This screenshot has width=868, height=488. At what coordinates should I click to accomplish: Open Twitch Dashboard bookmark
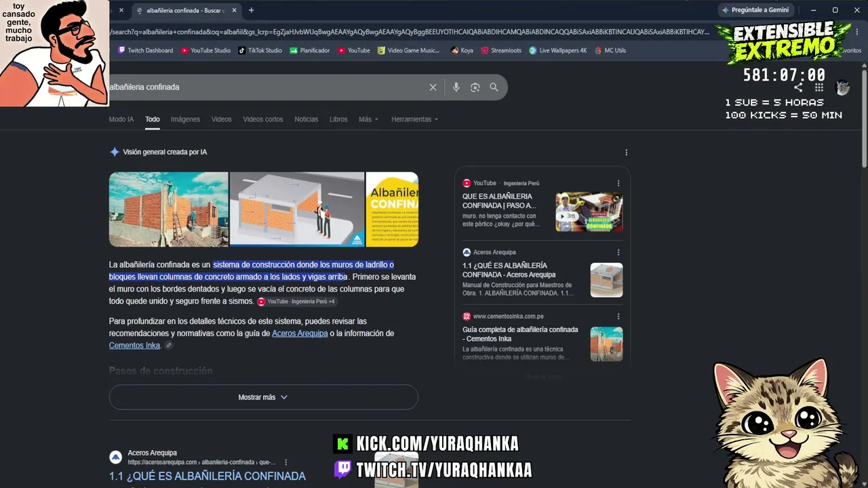[145, 50]
